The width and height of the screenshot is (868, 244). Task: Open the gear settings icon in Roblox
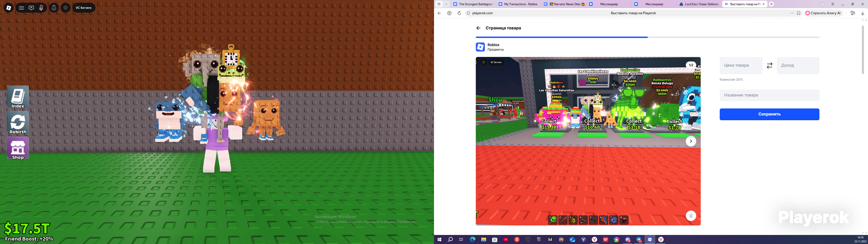[x=66, y=8]
